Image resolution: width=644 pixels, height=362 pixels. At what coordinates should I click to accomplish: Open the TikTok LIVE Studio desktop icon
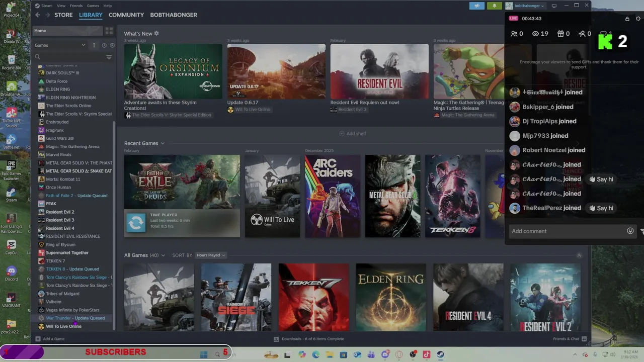(11, 117)
